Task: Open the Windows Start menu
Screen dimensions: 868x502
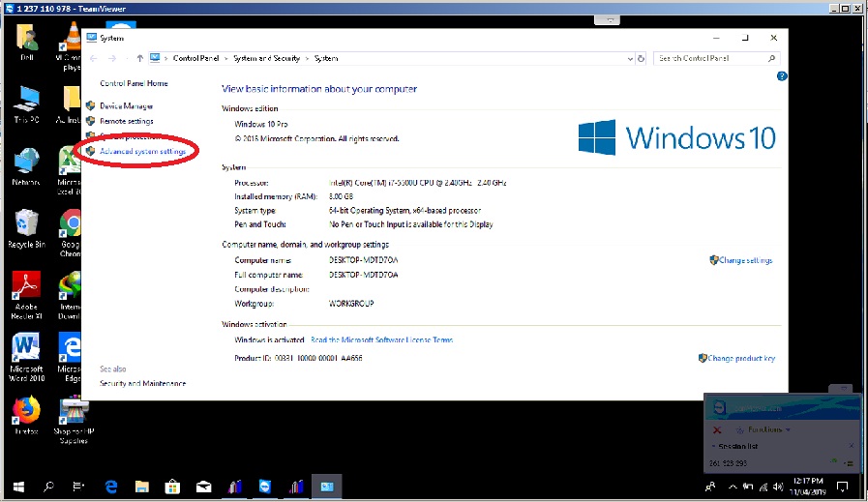Action: (18, 486)
